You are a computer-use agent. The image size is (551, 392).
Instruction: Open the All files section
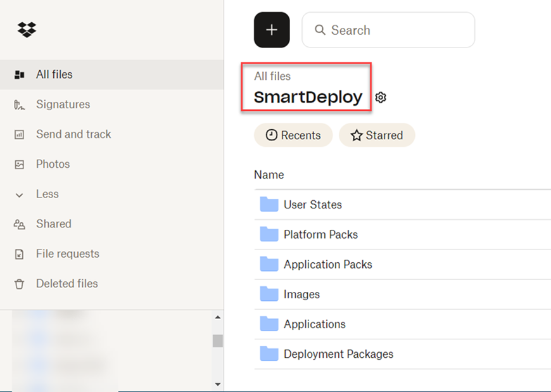111,75
